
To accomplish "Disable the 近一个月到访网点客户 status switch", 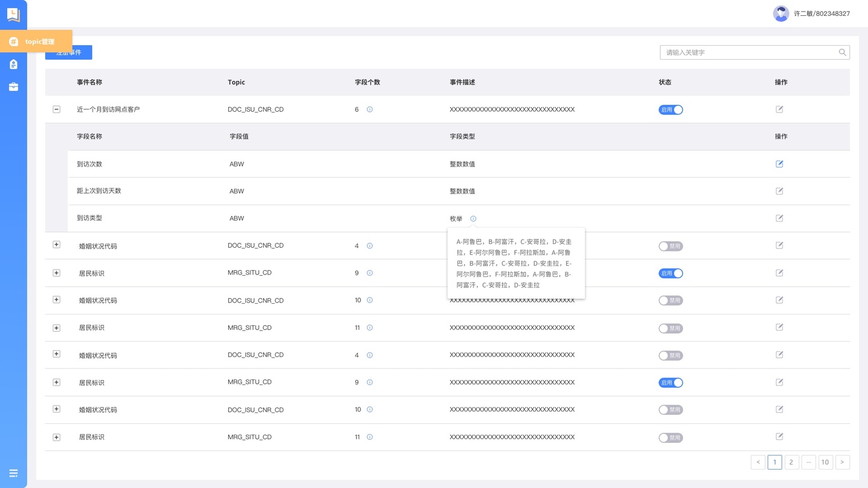I will coord(670,110).
